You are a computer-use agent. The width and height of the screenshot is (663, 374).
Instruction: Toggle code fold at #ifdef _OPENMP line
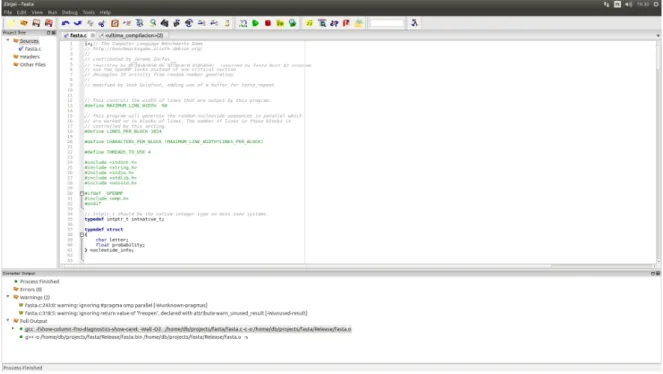[82, 194]
